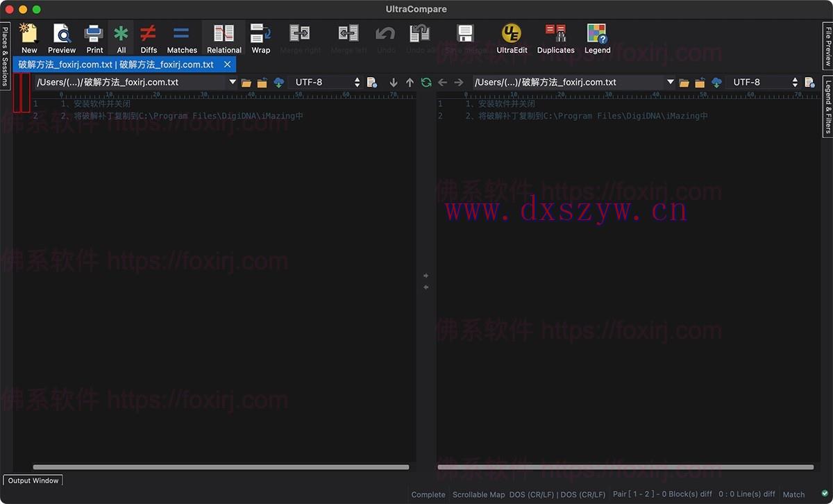Click the green refresh compare icon
This screenshot has width=833, height=504.
click(x=426, y=83)
